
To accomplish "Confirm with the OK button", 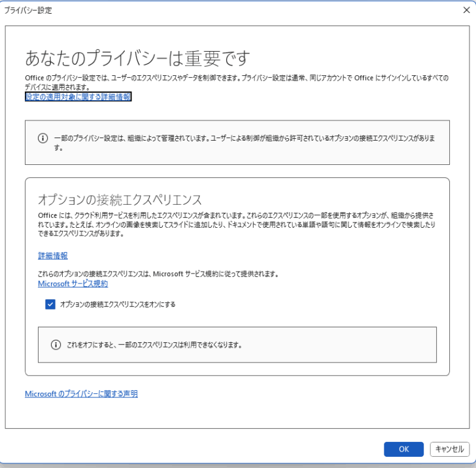I will (403, 449).
